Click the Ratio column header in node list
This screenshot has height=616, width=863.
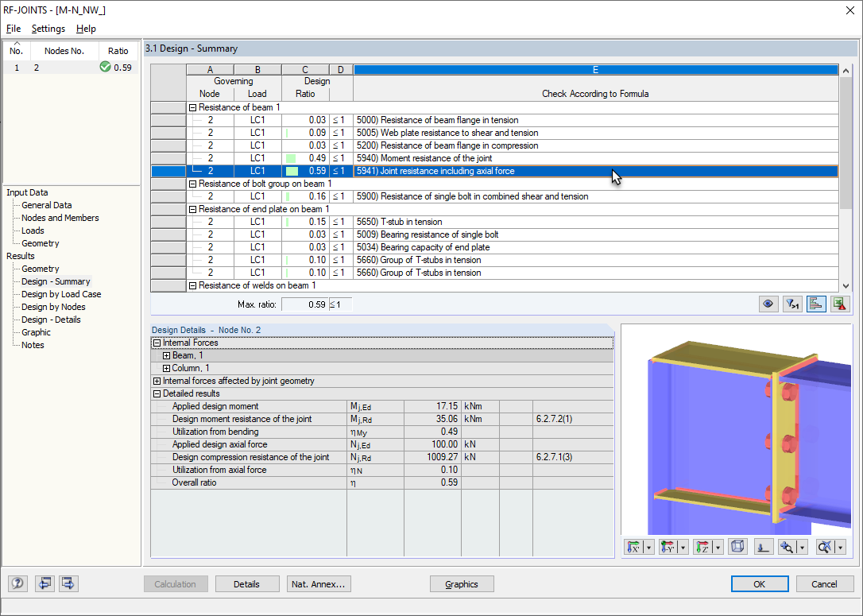pyautogui.click(x=118, y=51)
